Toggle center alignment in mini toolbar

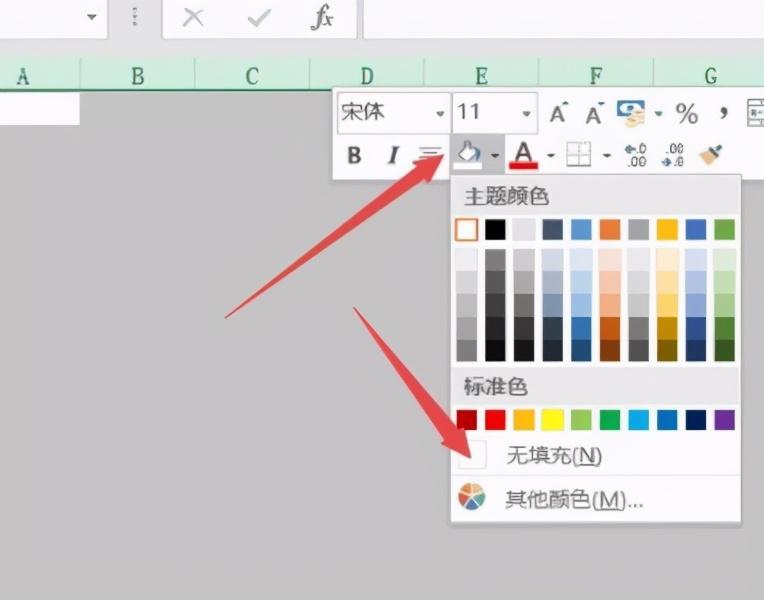point(429,155)
